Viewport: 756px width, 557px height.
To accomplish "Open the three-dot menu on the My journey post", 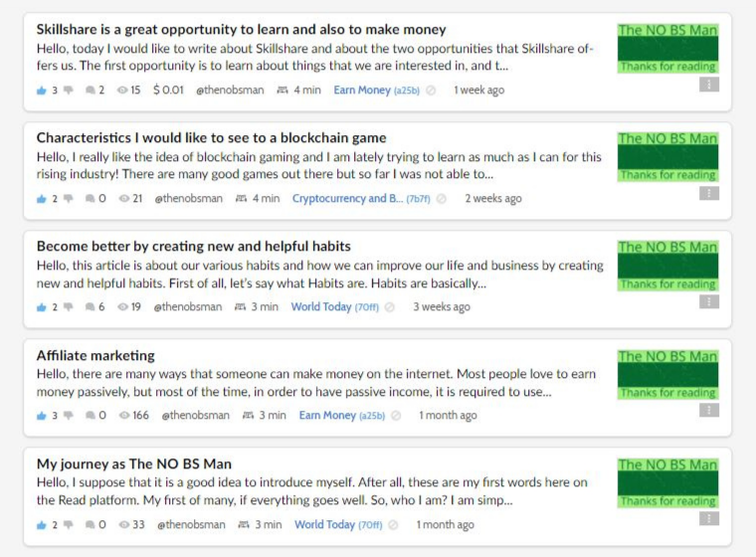I will tap(709, 519).
